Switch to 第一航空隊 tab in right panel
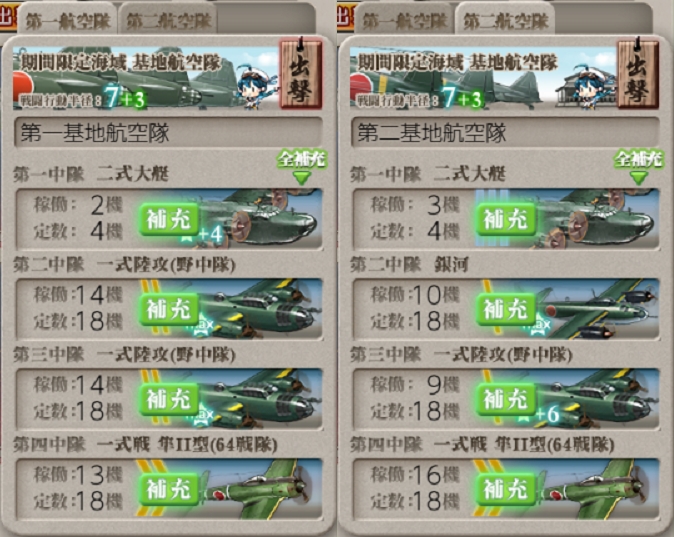 click(405, 21)
